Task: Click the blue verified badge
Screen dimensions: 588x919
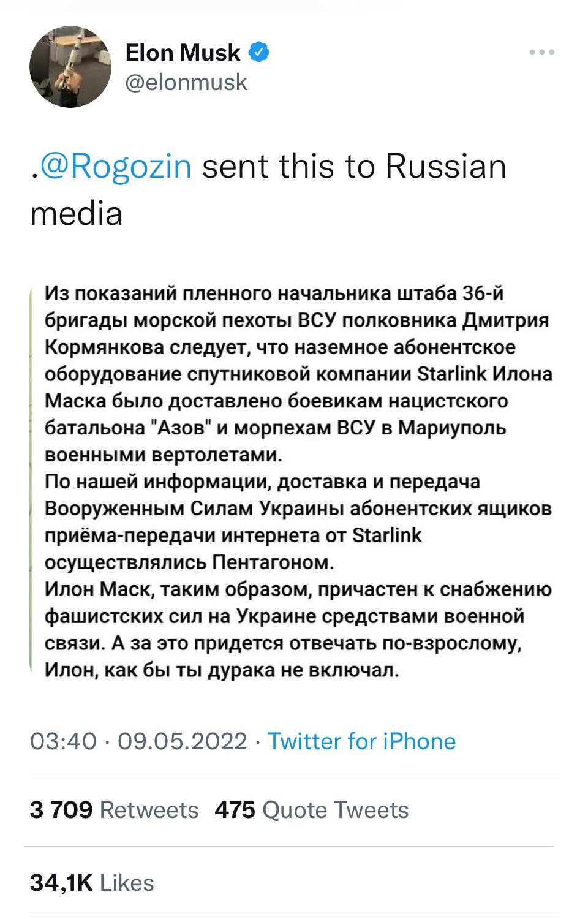Action: [259, 53]
